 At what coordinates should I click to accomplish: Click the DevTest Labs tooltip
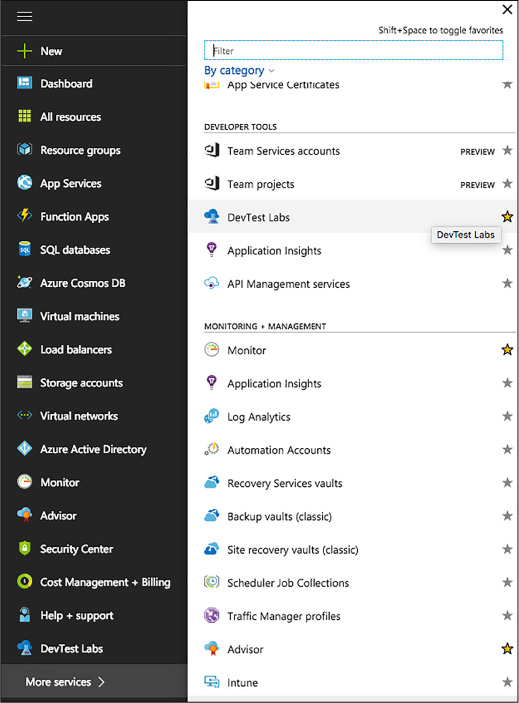coord(466,234)
